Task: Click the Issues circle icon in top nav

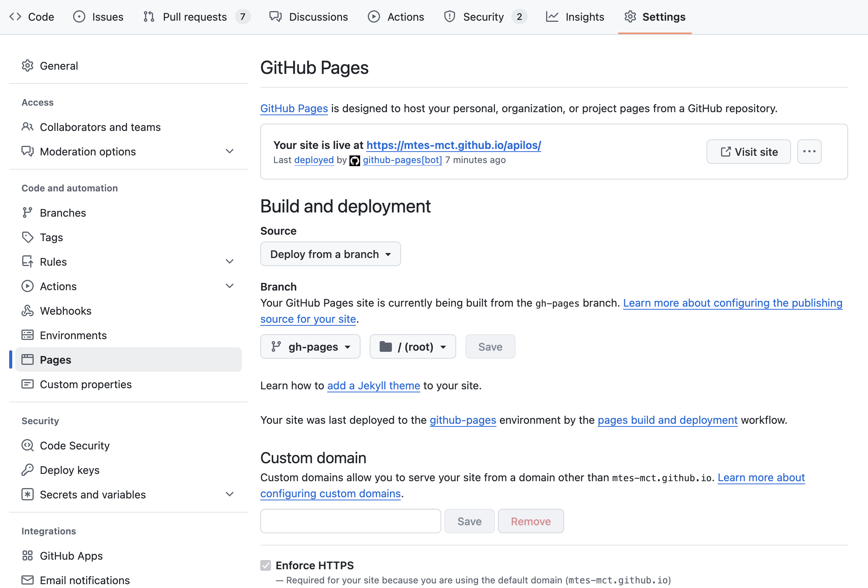Action: tap(79, 17)
